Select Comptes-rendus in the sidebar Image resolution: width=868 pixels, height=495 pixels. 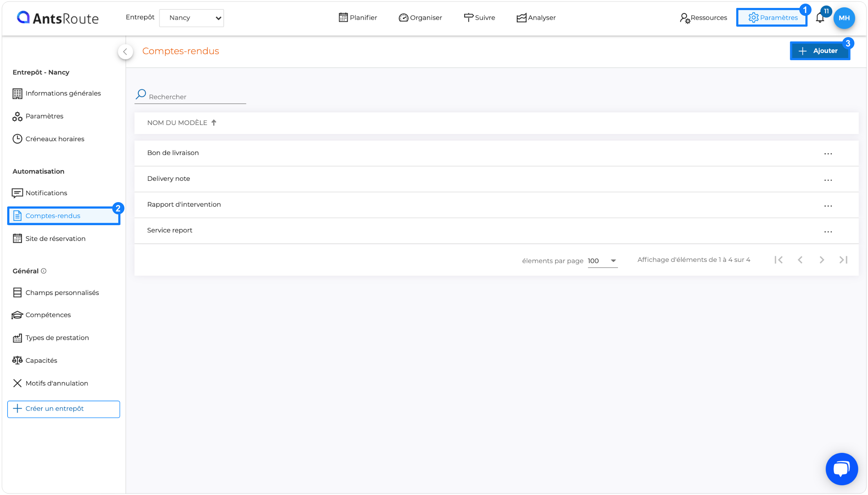(x=63, y=216)
